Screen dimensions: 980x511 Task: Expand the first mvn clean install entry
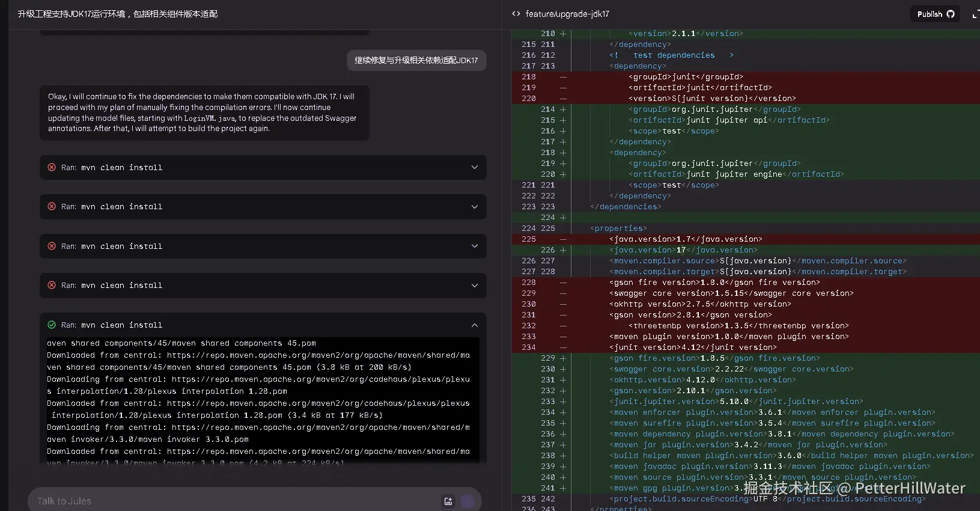[x=475, y=168]
